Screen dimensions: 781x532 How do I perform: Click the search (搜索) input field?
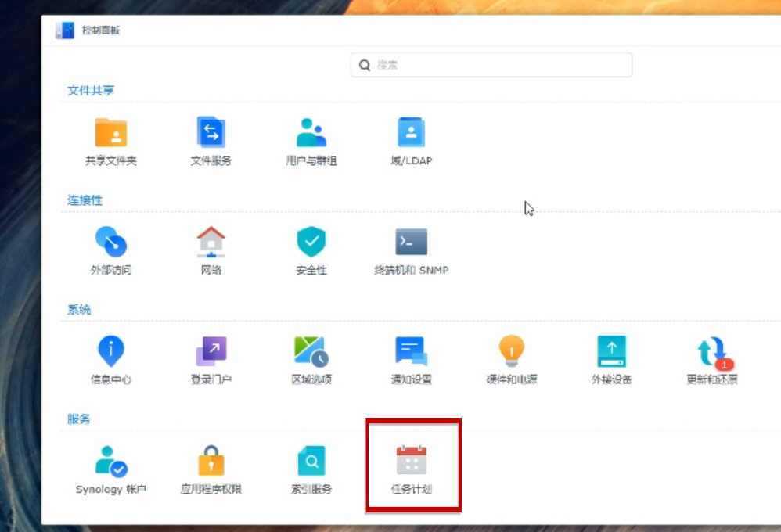pos(491,65)
